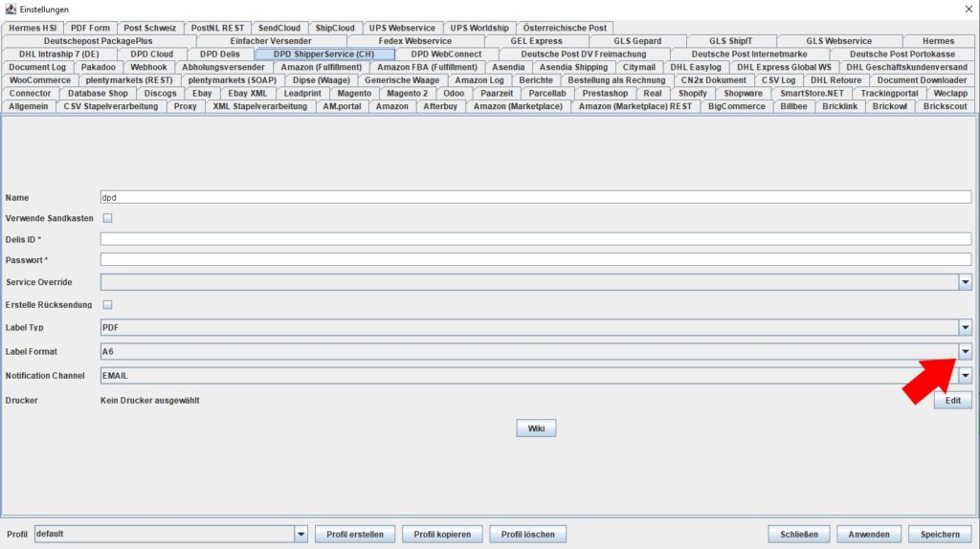Open the Wiki button
The width and height of the screenshot is (980, 549).
(x=536, y=428)
